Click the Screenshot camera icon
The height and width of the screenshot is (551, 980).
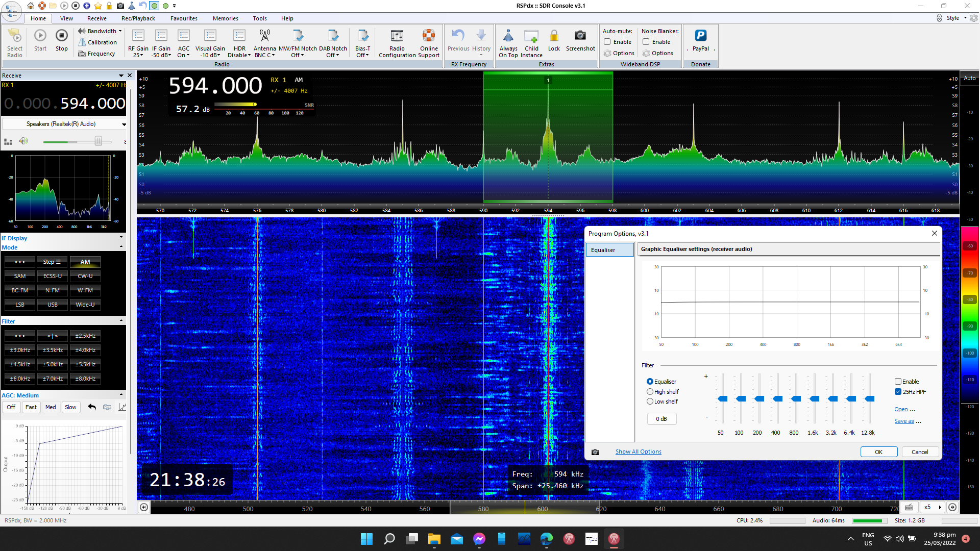(x=580, y=36)
